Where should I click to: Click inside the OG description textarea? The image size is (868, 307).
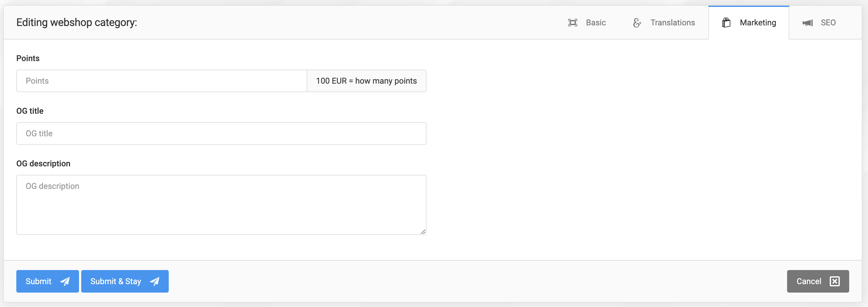click(221, 202)
